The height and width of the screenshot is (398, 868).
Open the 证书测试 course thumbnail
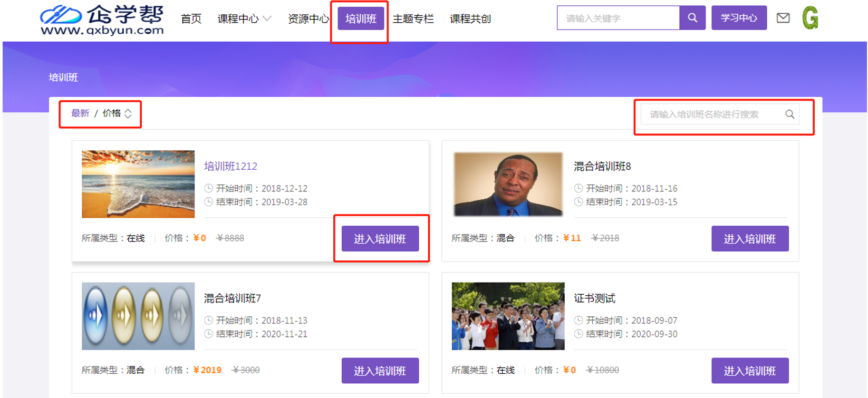point(508,316)
